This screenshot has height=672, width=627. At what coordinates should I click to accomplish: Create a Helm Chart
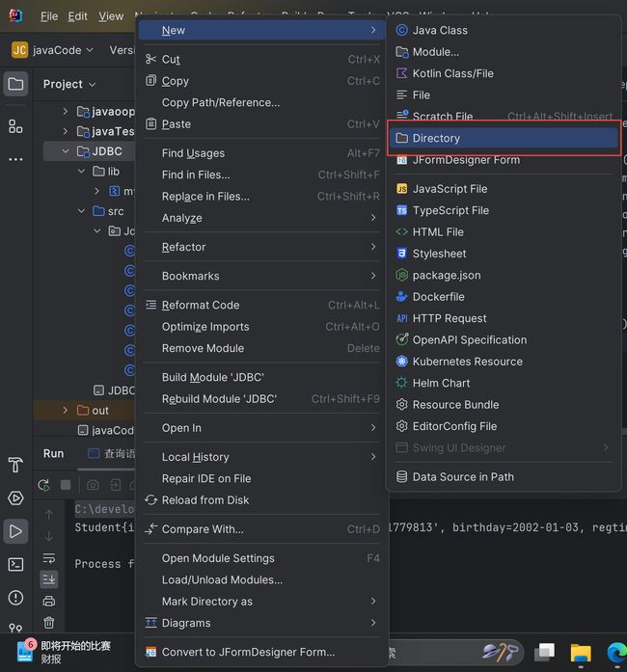pyautogui.click(x=504, y=383)
